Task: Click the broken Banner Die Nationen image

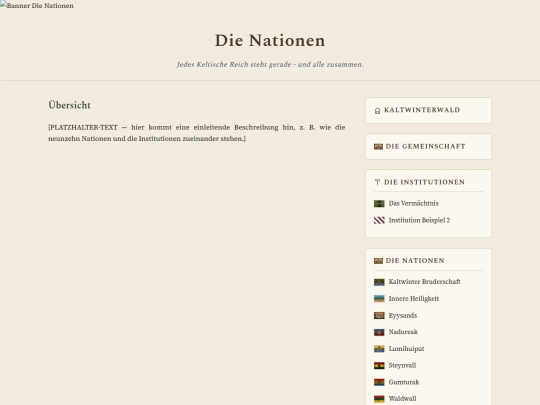Action: 37,6
